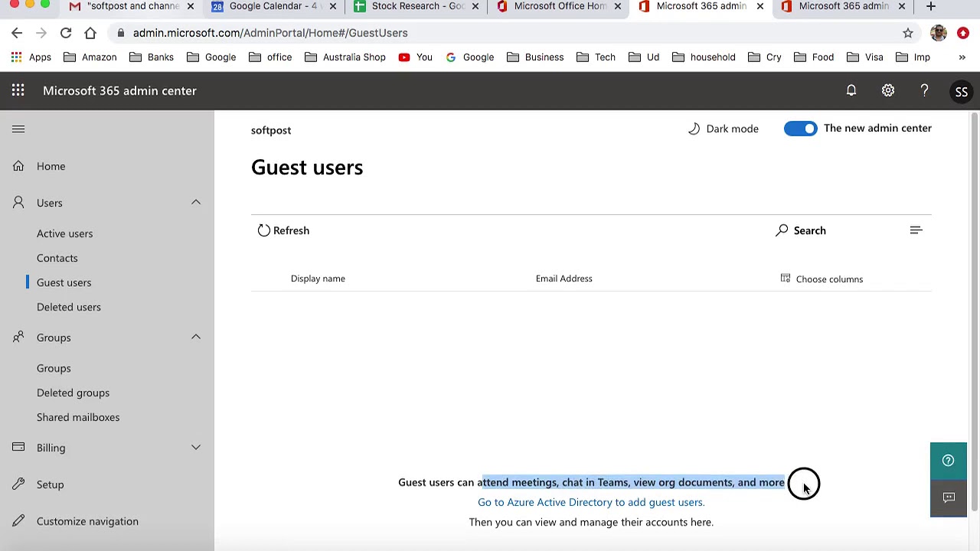Click the Refresh icon button

click(264, 230)
